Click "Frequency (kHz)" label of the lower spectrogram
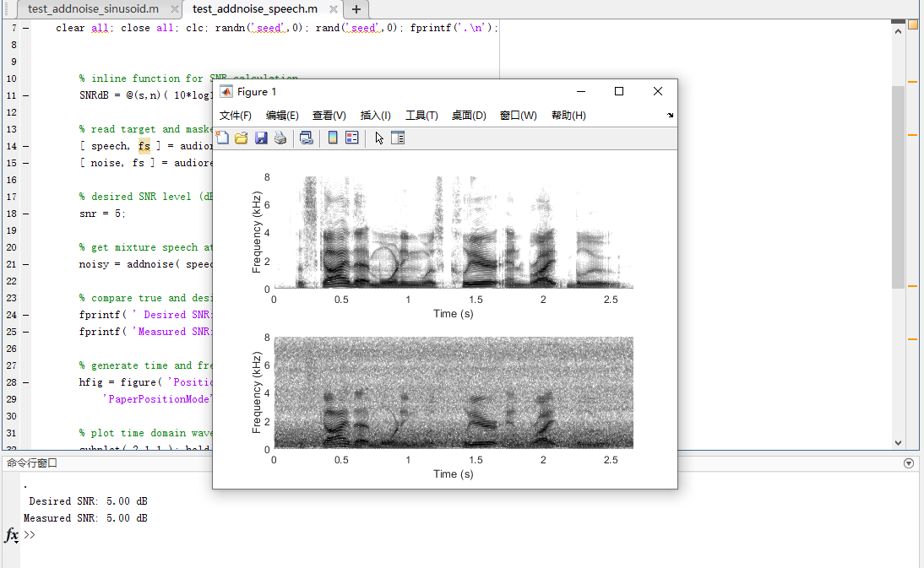The width and height of the screenshot is (924, 568). (x=257, y=392)
